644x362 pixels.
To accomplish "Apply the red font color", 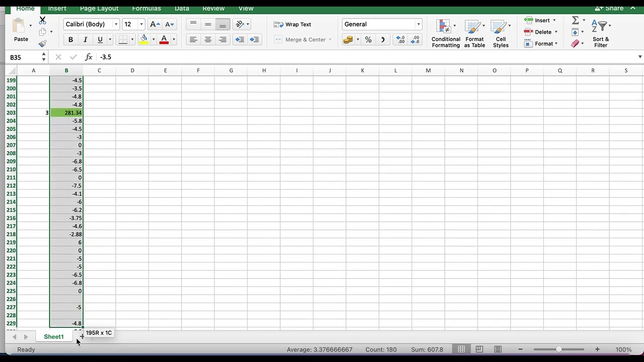I will pyautogui.click(x=164, y=40).
